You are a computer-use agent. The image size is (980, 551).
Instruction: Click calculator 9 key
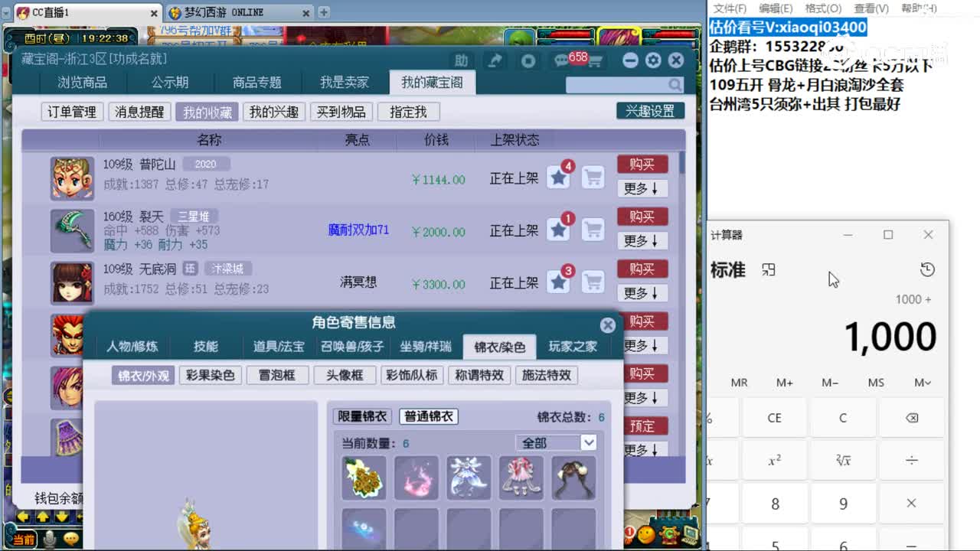(x=843, y=504)
